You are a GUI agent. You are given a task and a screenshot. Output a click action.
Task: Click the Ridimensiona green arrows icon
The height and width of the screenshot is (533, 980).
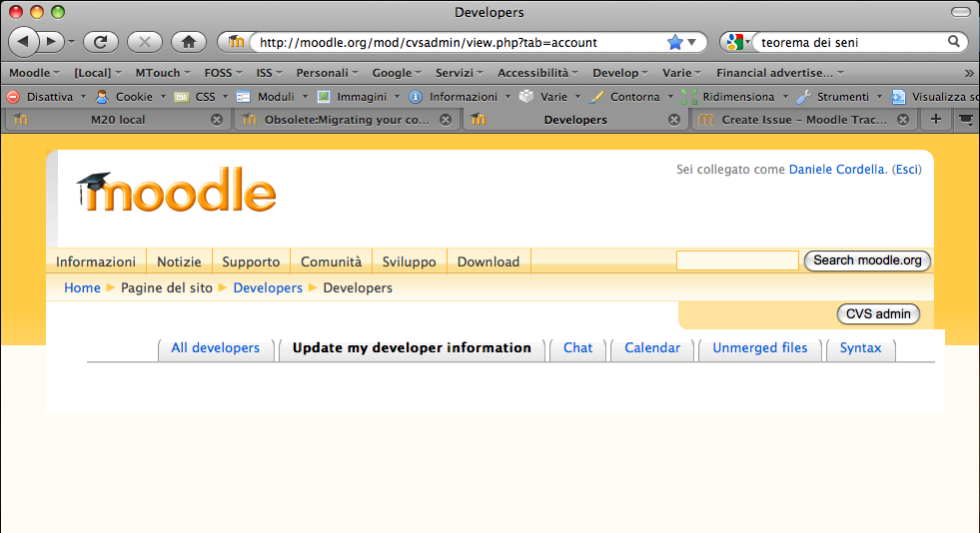688,97
